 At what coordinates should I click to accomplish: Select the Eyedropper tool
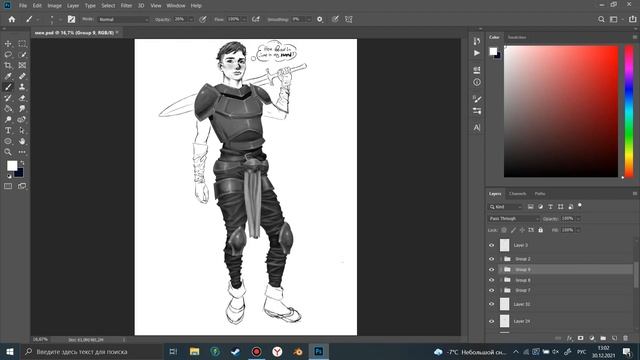(x=8, y=76)
